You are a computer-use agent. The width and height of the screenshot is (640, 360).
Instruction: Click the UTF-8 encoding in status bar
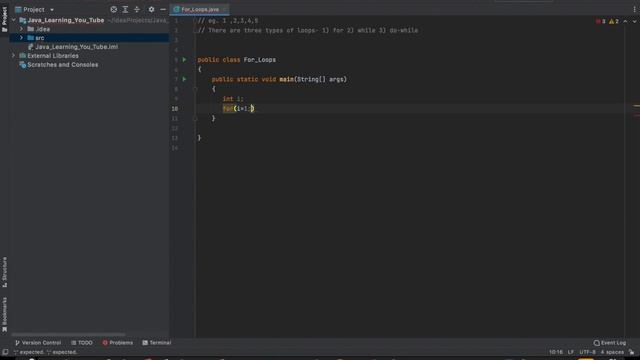(x=587, y=352)
